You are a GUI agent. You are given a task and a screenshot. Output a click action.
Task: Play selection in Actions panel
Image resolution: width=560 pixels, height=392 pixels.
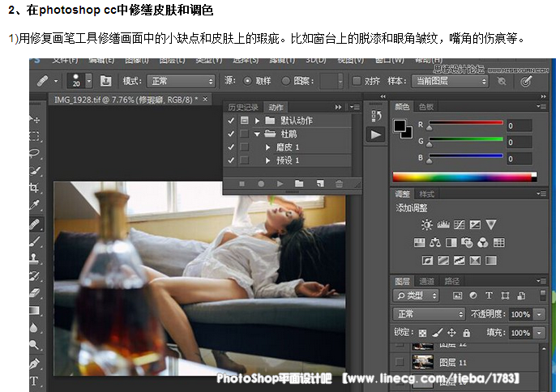tap(280, 184)
